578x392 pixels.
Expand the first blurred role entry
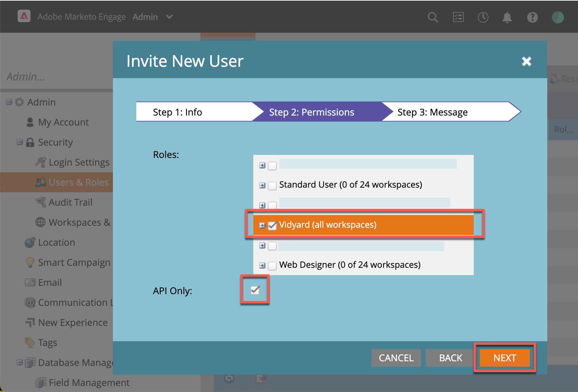(262, 165)
